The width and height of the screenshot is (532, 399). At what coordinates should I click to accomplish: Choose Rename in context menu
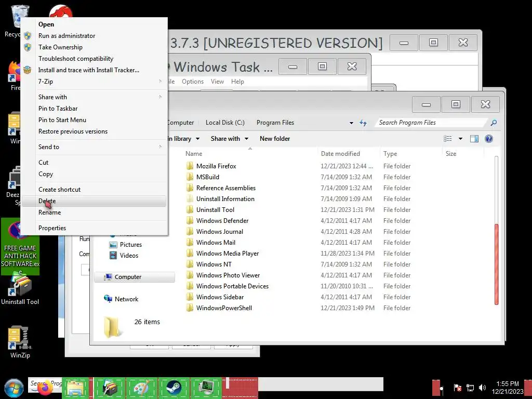coord(94,212)
